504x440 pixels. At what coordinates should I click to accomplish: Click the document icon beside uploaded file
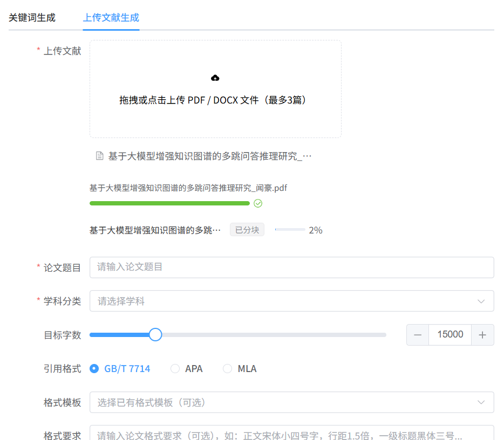click(x=100, y=156)
